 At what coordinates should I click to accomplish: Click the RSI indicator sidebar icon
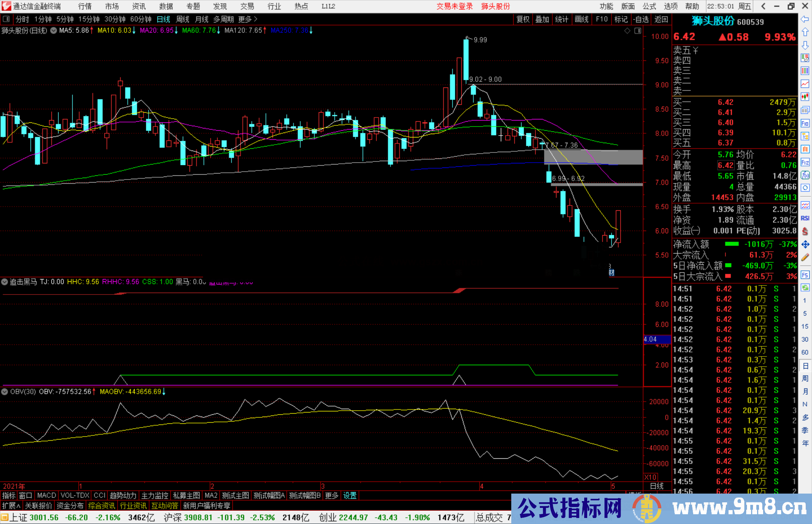805,218
